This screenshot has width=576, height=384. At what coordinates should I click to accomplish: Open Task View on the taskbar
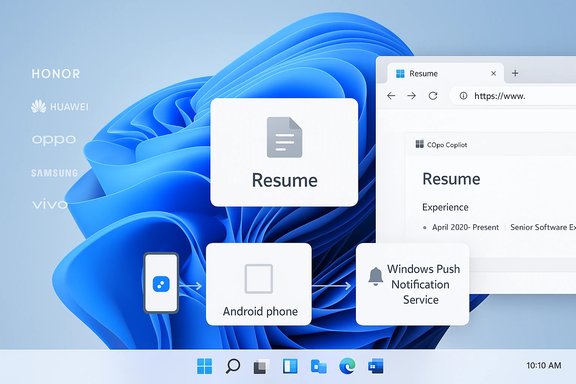tap(261, 367)
